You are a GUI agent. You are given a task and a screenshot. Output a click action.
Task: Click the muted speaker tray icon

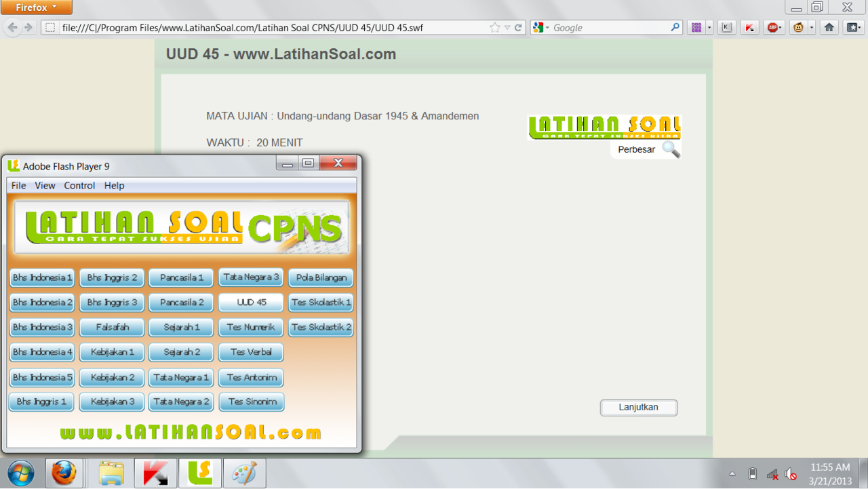[791, 473]
